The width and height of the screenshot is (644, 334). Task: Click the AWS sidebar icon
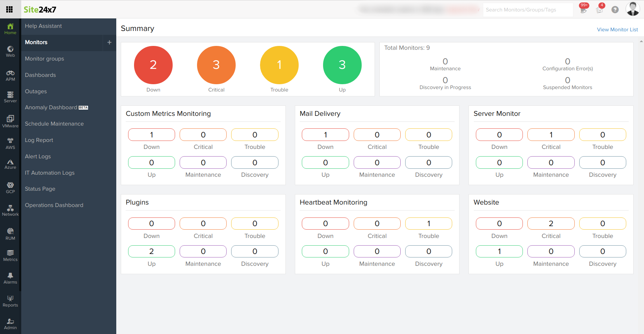point(10,143)
